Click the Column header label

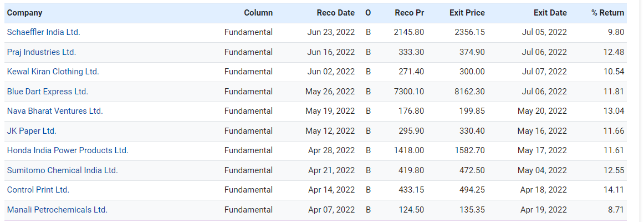(x=258, y=13)
